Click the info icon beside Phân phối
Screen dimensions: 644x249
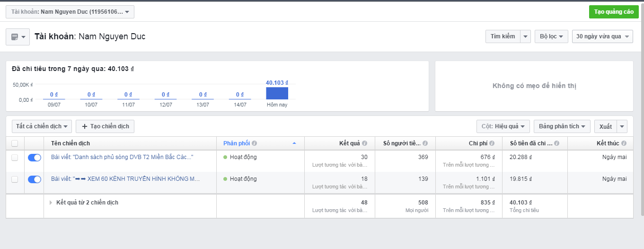point(255,143)
